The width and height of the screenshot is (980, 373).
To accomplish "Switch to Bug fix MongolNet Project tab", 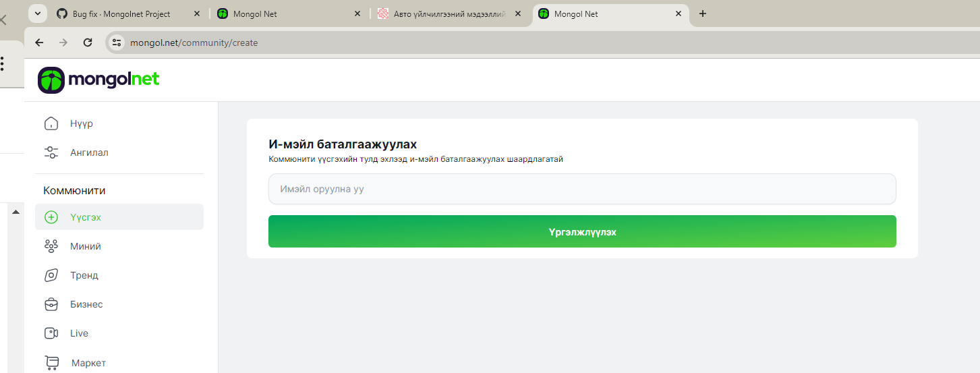I will [x=121, y=13].
